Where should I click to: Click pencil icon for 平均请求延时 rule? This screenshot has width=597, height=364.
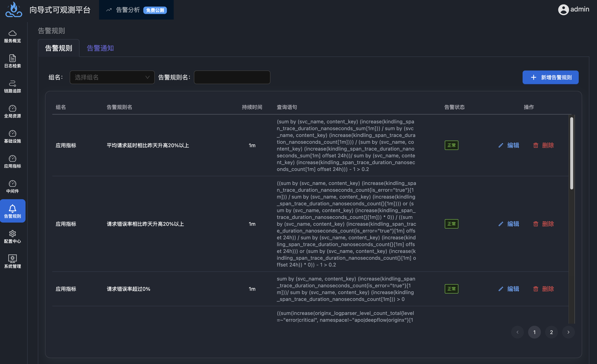(501, 145)
